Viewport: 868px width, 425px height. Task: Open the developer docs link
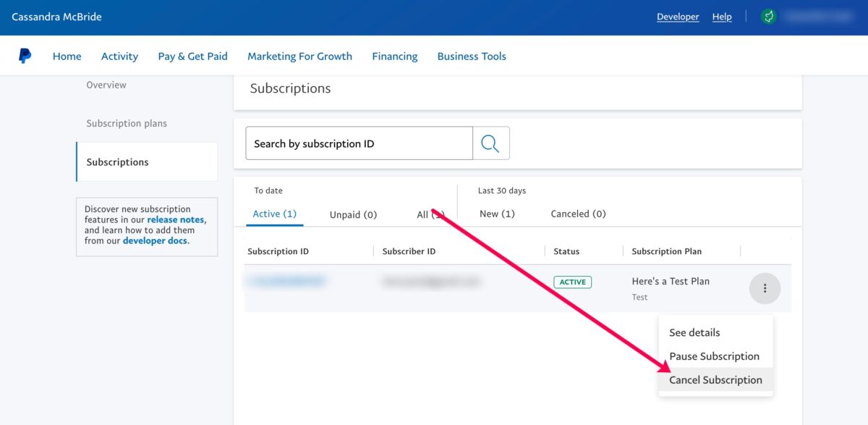(x=156, y=240)
